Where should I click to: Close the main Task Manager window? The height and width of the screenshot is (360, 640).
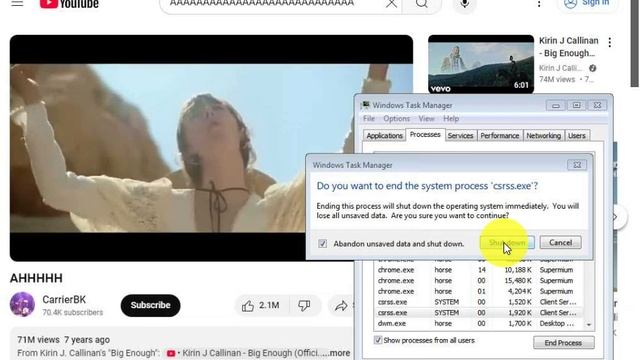(597, 105)
